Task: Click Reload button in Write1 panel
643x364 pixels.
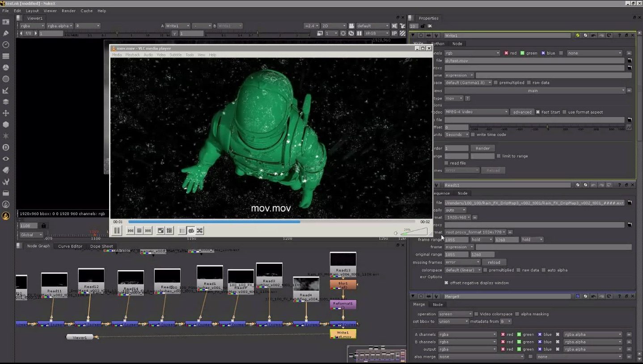Action: point(493,170)
